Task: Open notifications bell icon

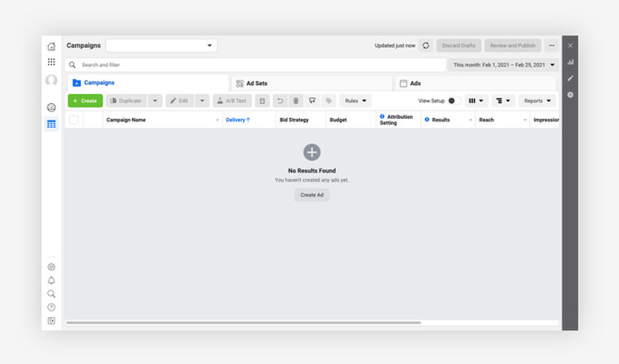Action: (x=51, y=281)
